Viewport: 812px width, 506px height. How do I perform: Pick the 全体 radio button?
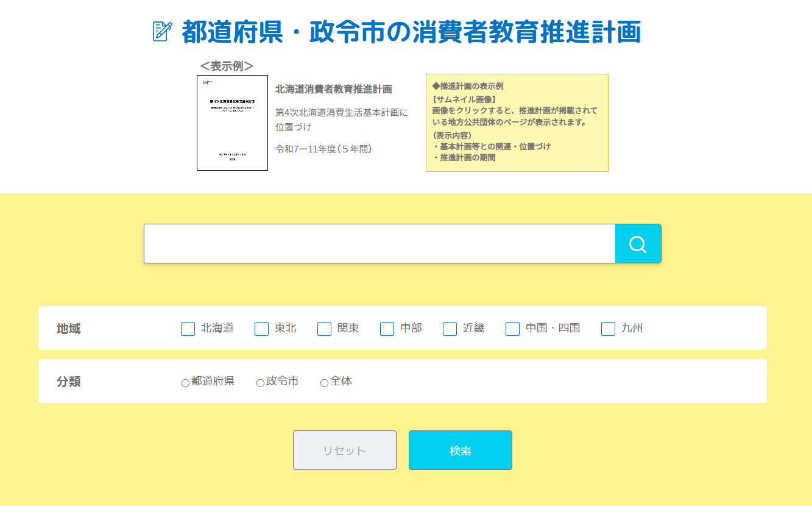pos(324,383)
